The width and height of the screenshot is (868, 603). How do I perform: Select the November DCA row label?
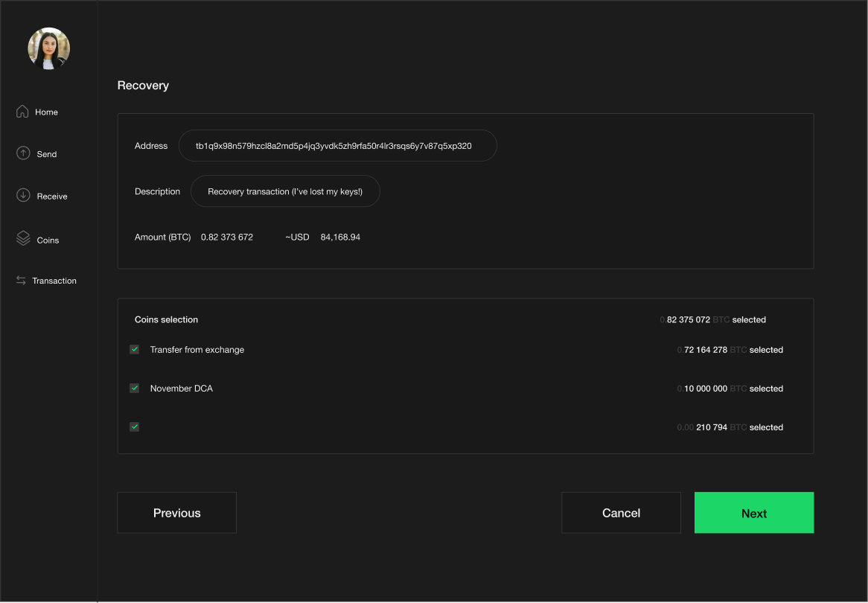(x=181, y=389)
